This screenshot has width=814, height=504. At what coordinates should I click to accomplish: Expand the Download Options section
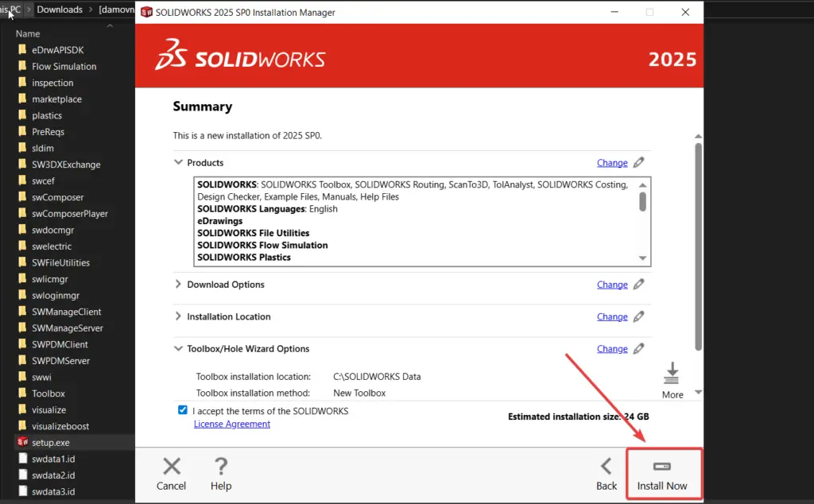pos(178,284)
